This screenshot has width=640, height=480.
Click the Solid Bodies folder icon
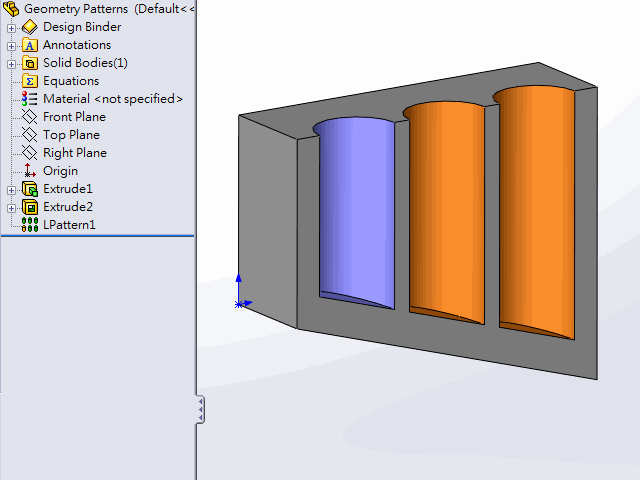[30, 63]
